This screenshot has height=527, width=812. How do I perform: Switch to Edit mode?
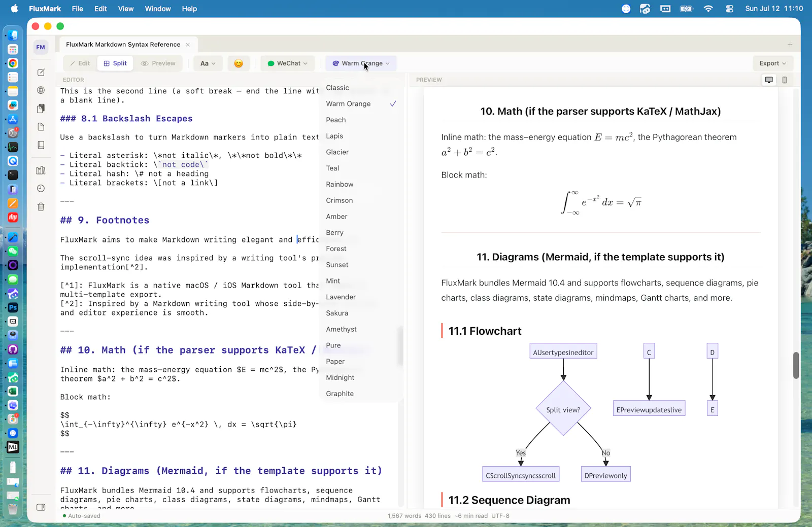(x=80, y=63)
